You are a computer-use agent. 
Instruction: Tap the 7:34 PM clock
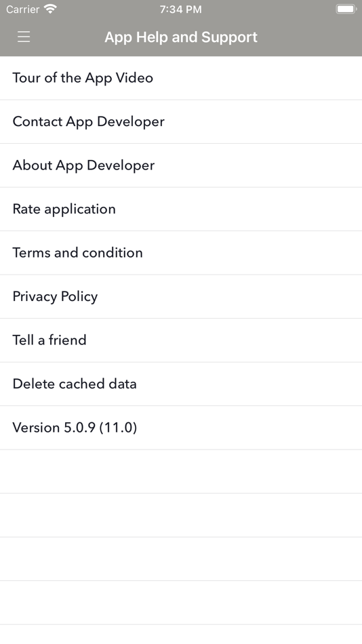pos(181,9)
